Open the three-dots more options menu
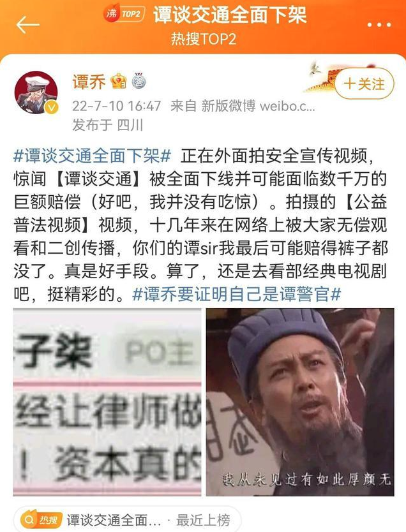The height and width of the screenshot is (532, 406). pos(379,25)
